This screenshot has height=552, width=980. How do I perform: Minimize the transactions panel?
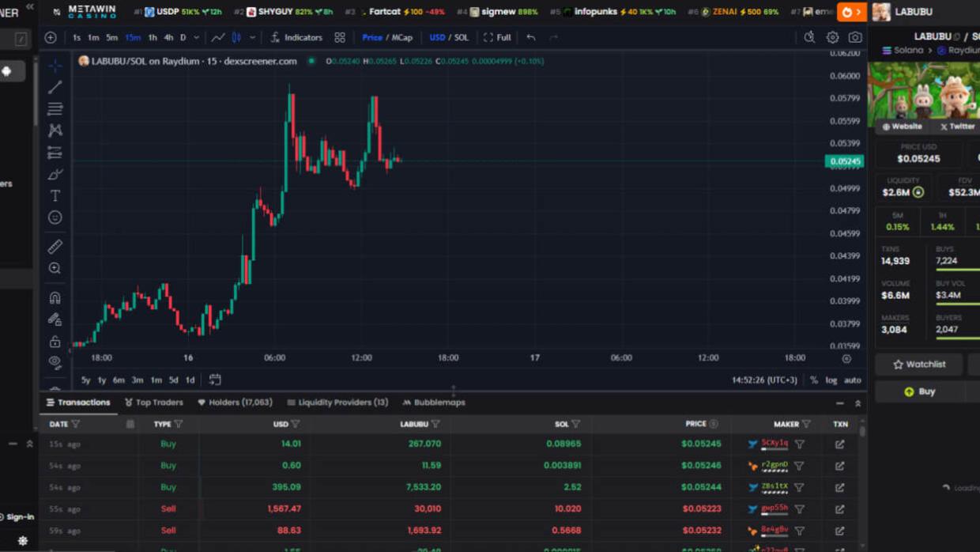point(840,403)
